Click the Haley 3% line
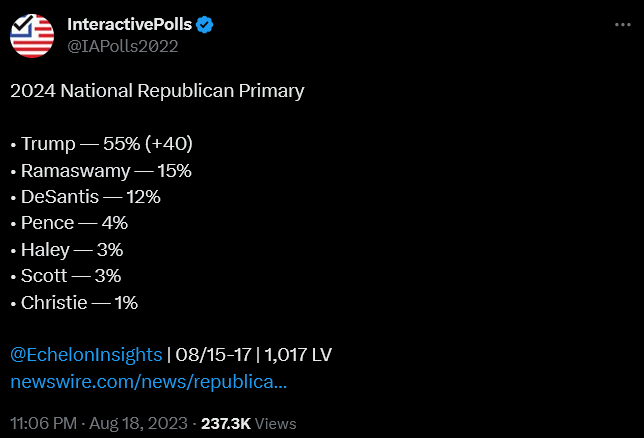This screenshot has width=644, height=438. pyautogui.click(x=67, y=250)
